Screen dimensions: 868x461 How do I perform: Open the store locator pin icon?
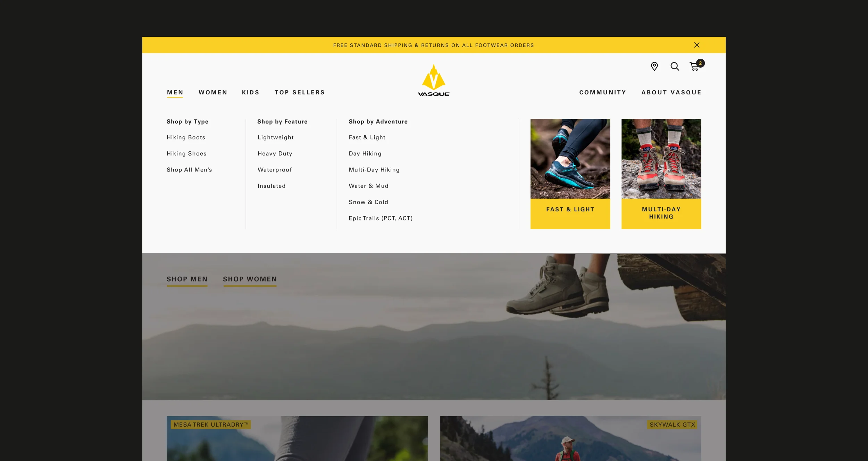[x=654, y=66]
